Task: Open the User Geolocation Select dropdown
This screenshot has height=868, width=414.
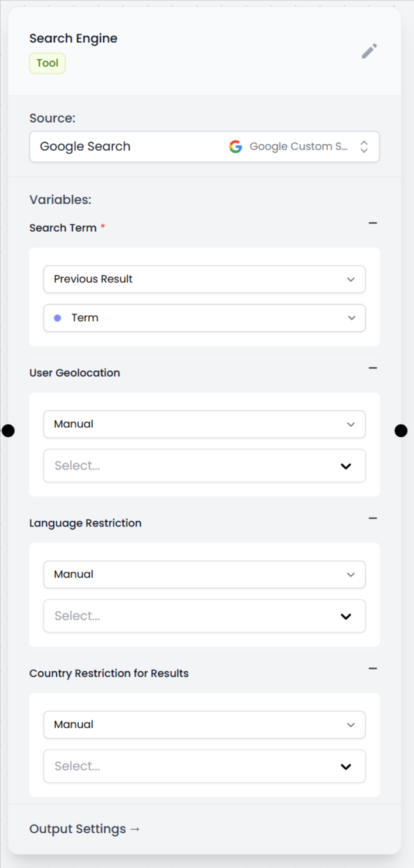Action: tap(204, 466)
